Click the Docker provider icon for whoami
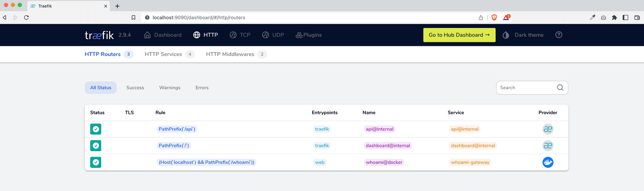The height and width of the screenshot is (191, 644). point(548,162)
